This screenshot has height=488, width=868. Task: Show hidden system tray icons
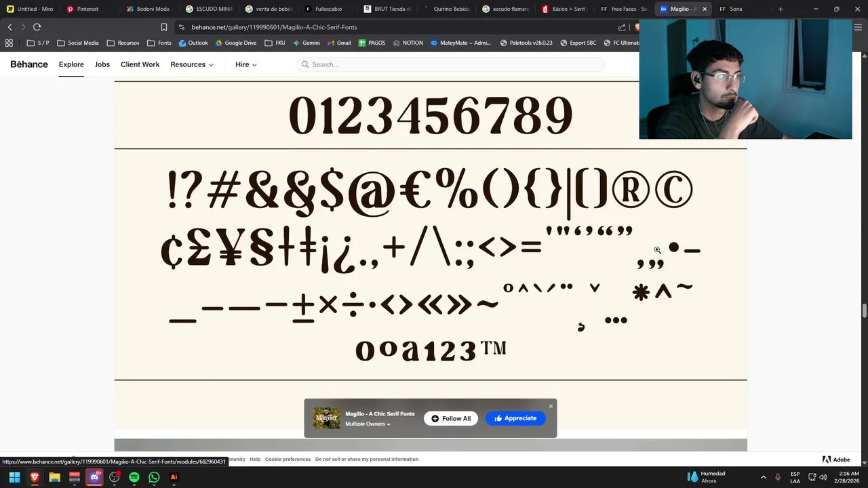coord(763,477)
